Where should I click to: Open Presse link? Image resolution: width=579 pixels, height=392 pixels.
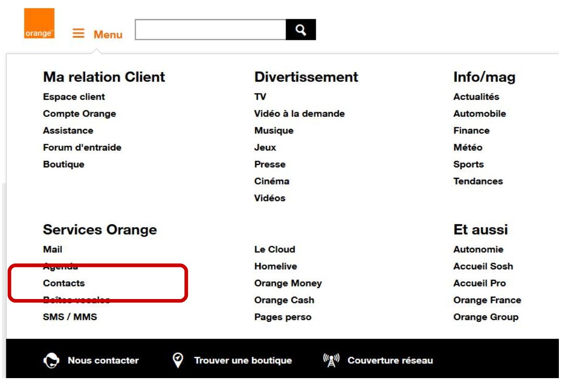[270, 164]
